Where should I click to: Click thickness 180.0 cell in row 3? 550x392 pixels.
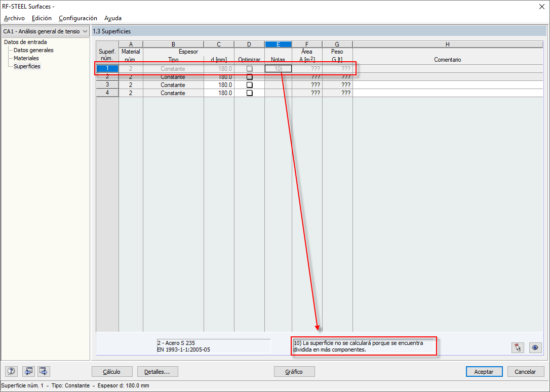point(219,85)
